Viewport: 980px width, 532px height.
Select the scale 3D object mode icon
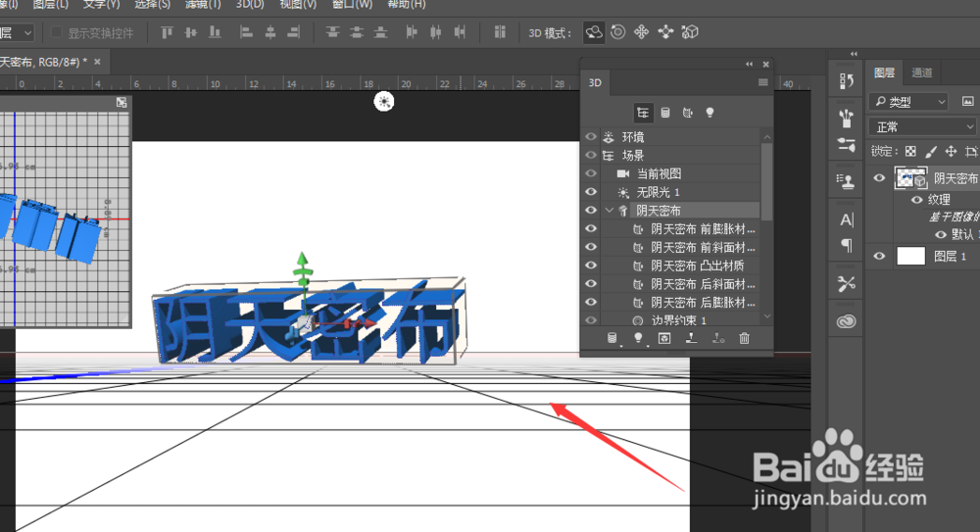[x=689, y=32]
